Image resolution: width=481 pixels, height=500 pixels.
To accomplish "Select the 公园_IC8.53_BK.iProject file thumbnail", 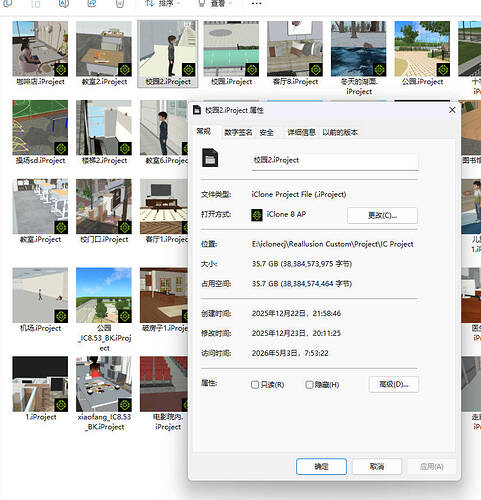I will [104, 295].
